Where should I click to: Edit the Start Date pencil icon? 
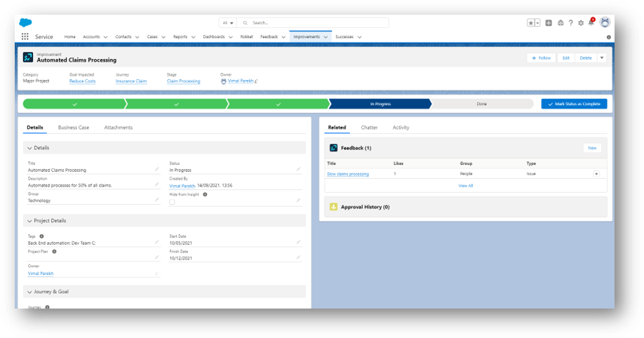298,242
